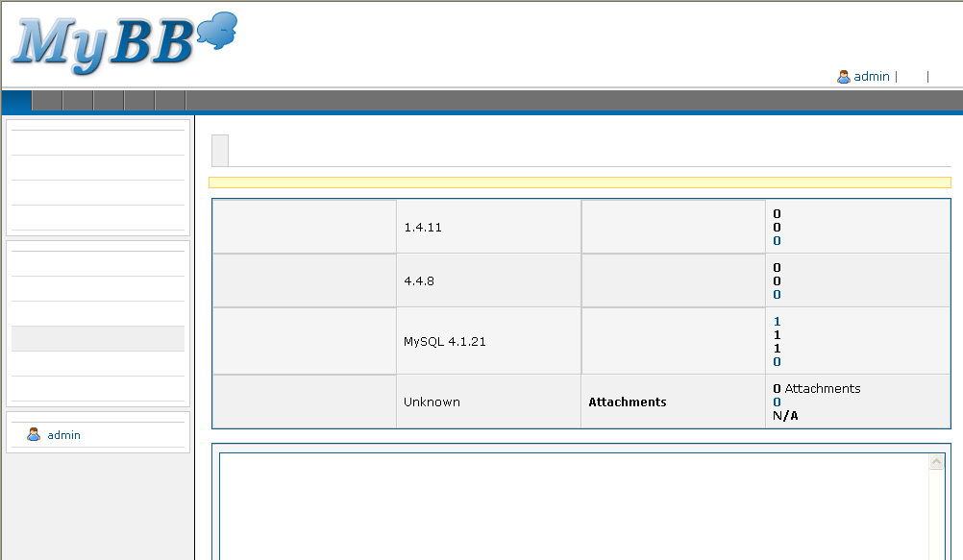This screenshot has height=560, width=963.
Task: Click the "1.4.11" version value
Action: click(x=423, y=228)
